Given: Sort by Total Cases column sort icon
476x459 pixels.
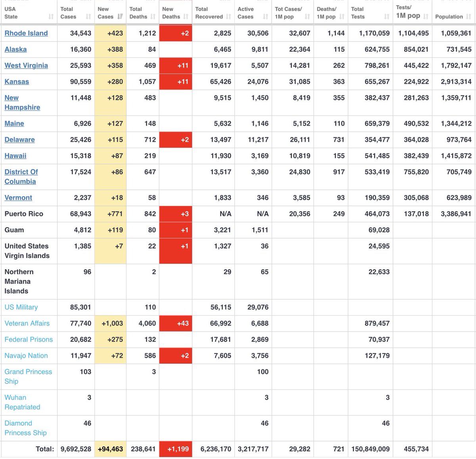Looking at the screenshot, I should tap(88, 17).
